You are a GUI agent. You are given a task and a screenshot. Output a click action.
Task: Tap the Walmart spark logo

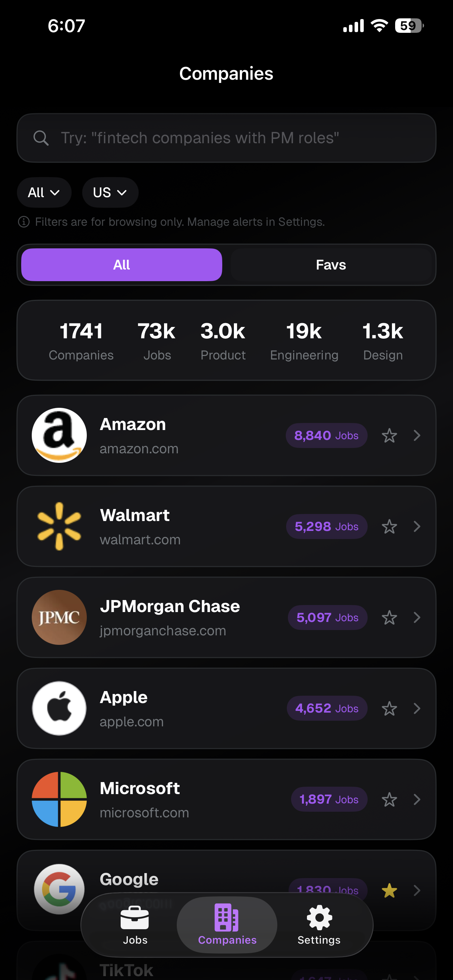pos(59,526)
